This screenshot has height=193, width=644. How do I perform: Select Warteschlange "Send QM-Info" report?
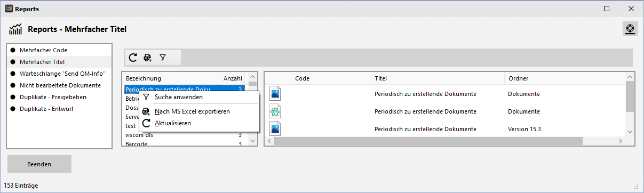click(x=59, y=74)
